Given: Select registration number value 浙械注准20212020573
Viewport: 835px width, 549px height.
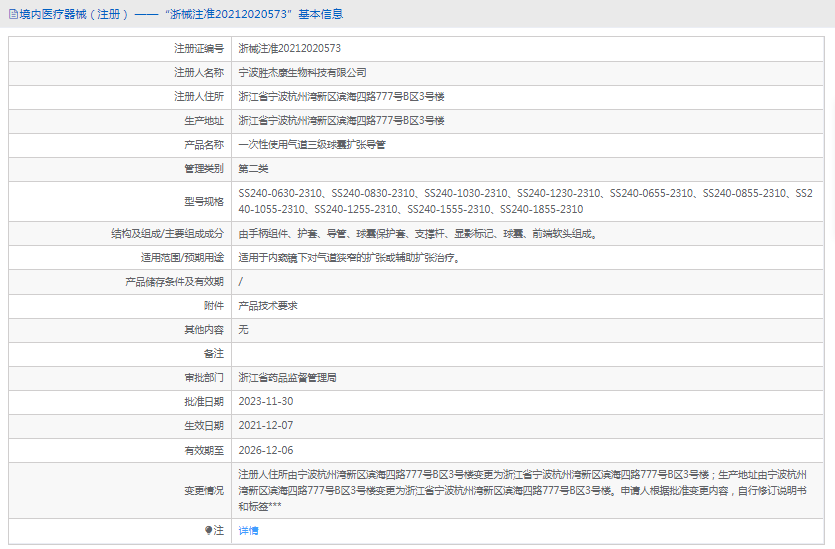Looking at the screenshot, I should click(x=289, y=48).
